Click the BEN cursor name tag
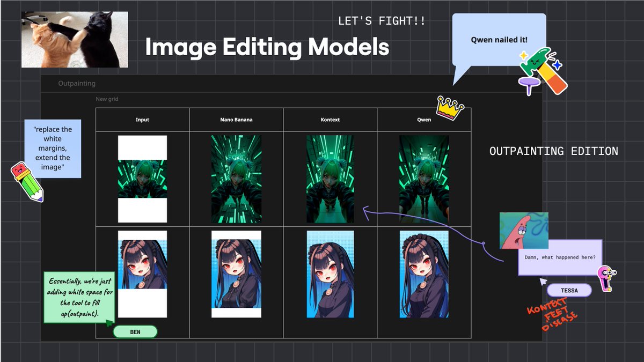 [x=135, y=332]
